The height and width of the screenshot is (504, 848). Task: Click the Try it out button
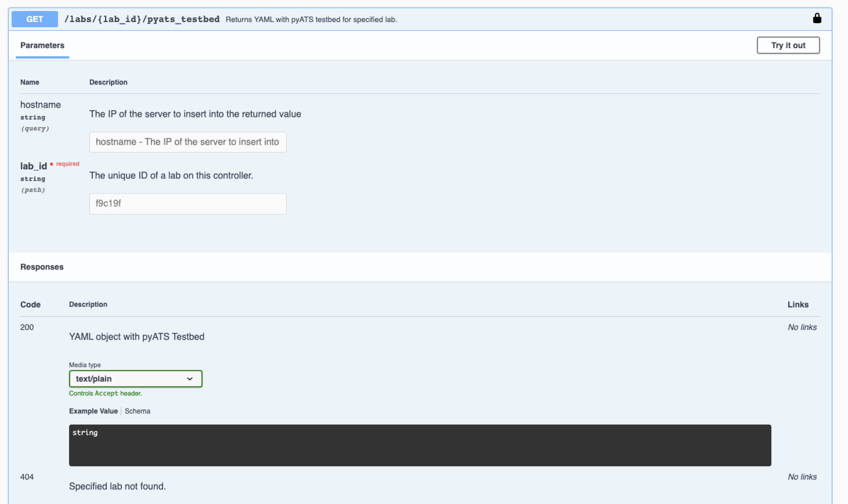tap(788, 45)
